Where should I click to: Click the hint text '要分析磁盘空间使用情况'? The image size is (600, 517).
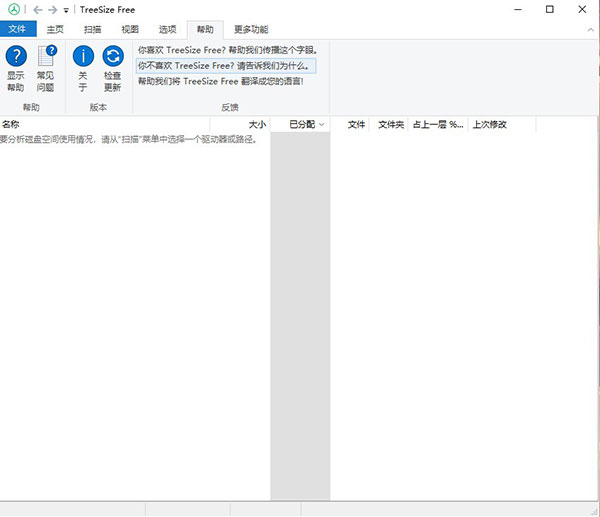point(129,140)
